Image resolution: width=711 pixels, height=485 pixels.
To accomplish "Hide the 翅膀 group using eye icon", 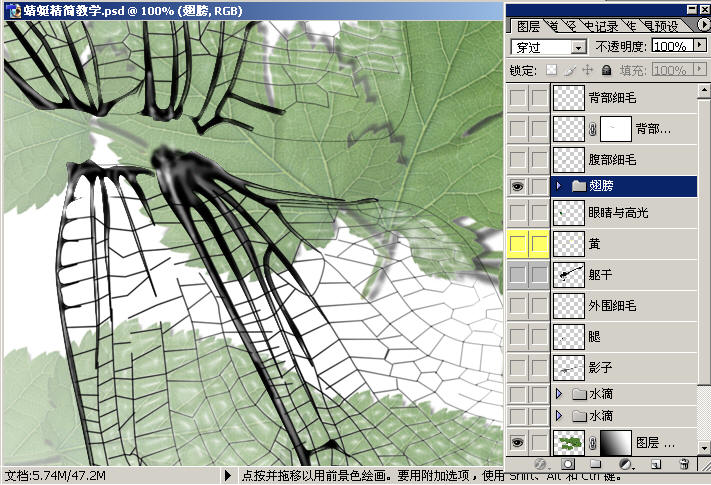I will [x=517, y=185].
